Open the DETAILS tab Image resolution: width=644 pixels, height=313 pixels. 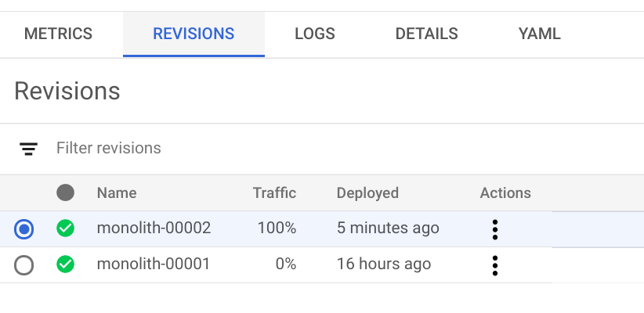pyautogui.click(x=426, y=34)
